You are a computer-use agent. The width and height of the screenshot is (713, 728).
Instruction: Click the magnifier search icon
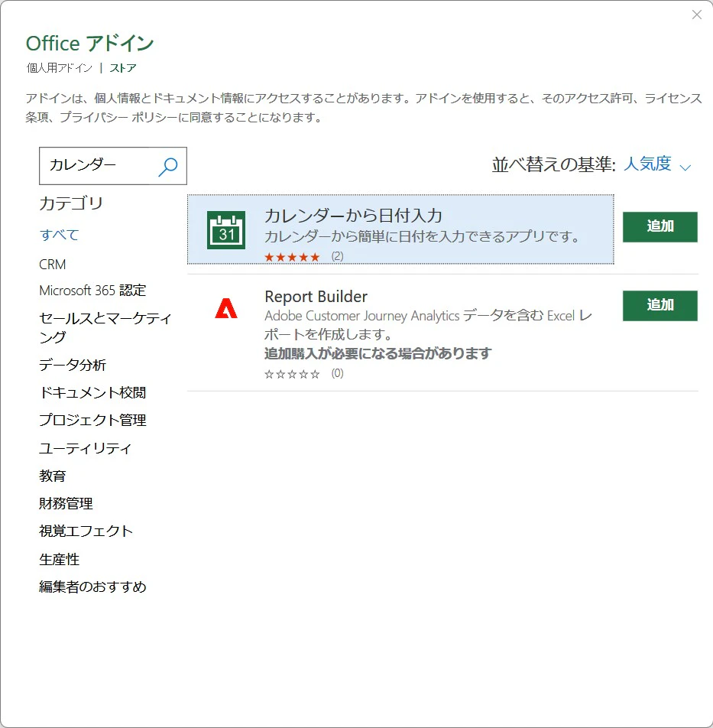pos(168,167)
